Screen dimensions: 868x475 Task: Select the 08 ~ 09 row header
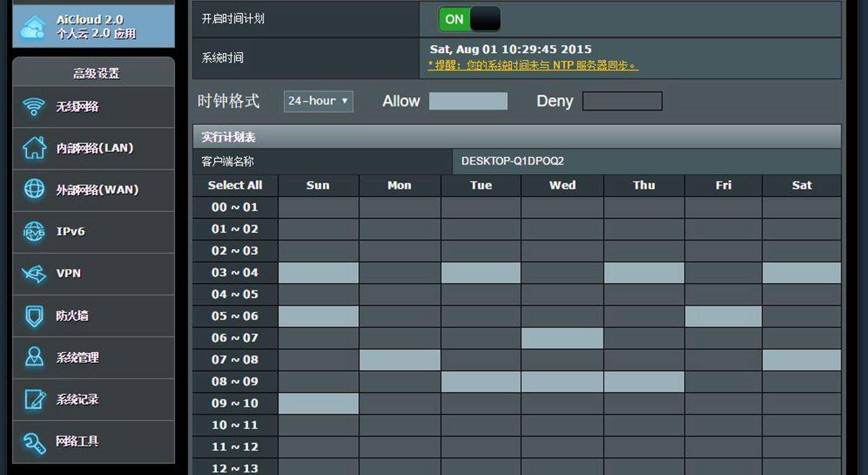(235, 381)
